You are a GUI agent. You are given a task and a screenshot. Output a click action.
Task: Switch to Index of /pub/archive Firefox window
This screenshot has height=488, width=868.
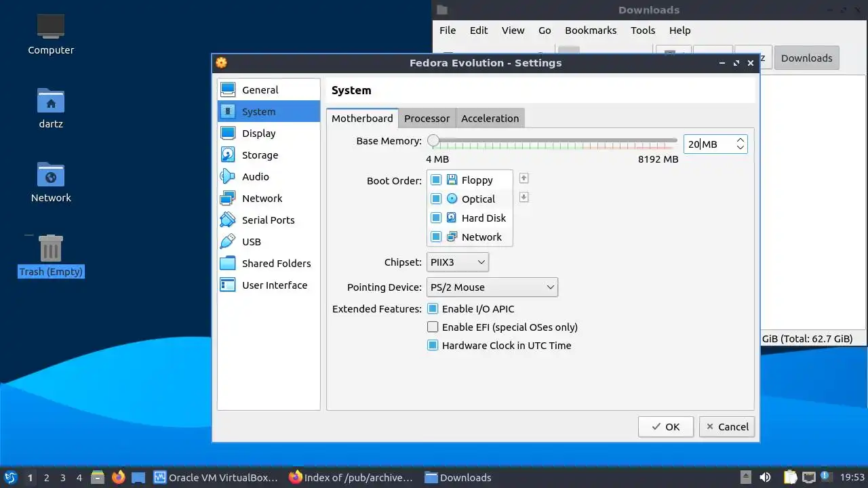351,478
